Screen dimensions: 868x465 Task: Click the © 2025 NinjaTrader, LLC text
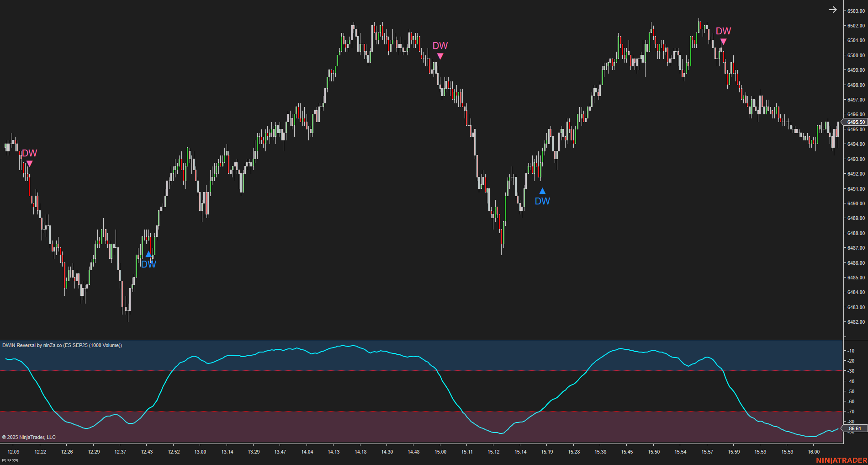pos(28,437)
